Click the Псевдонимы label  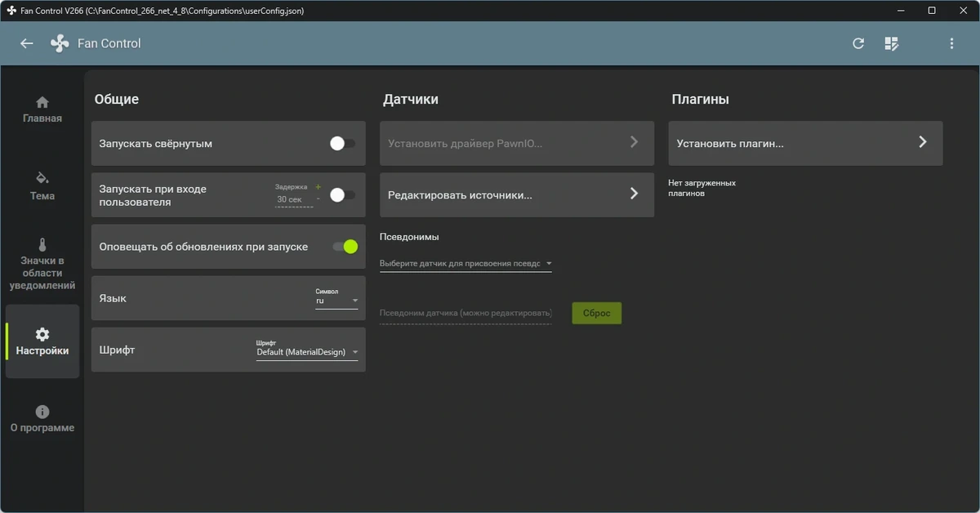(x=409, y=237)
